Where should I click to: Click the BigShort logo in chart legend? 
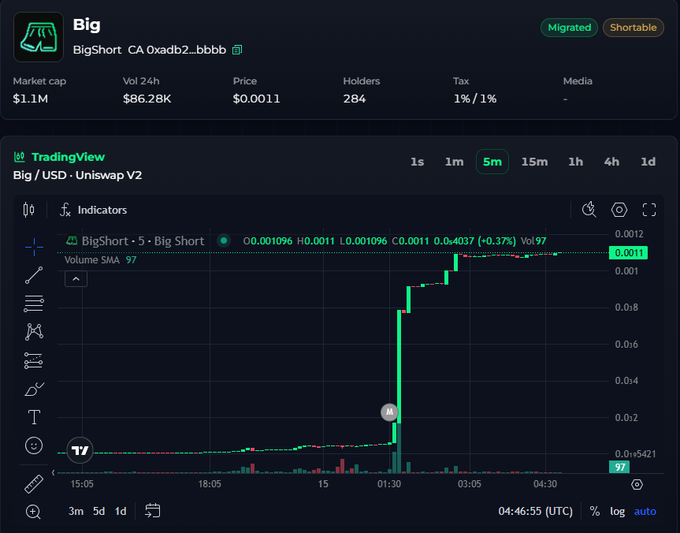click(71, 240)
